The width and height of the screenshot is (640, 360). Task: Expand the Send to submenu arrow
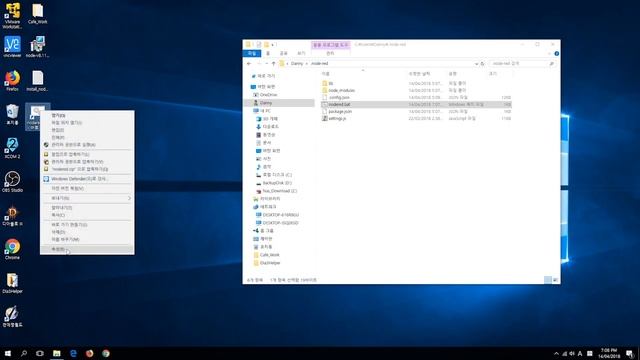tap(129, 198)
